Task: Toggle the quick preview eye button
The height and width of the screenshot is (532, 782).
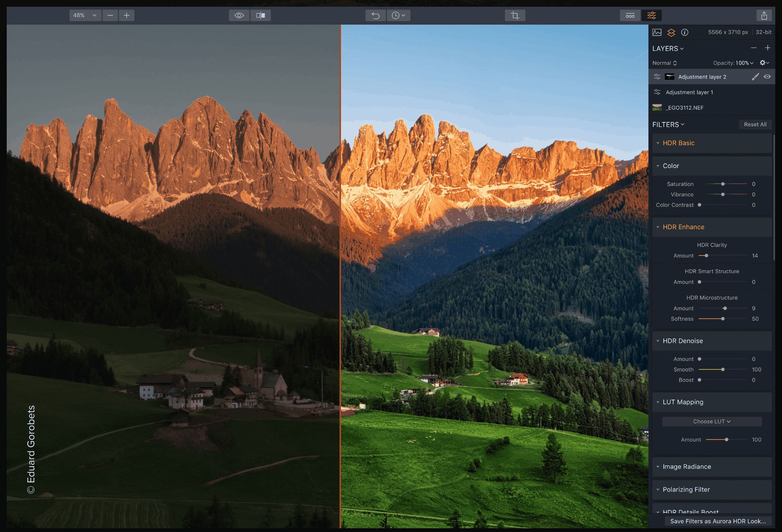Action: (239, 15)
